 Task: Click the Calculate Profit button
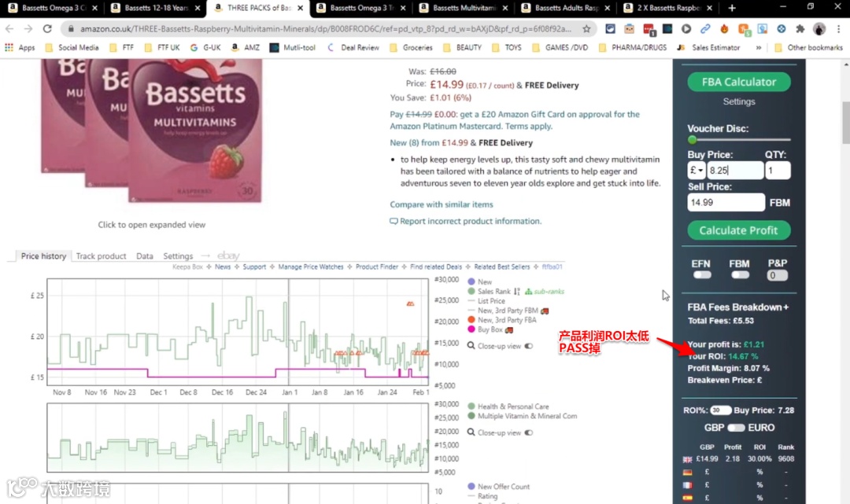click(x=739, y=230)
